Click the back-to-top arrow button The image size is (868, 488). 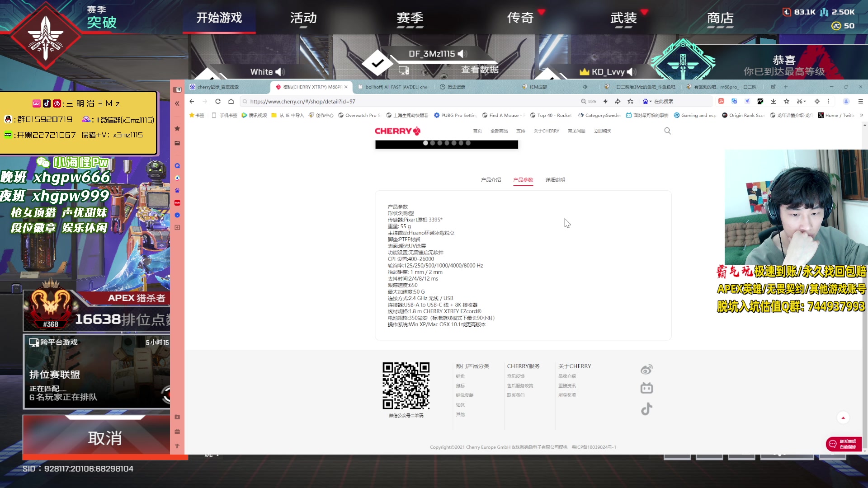tap(843, 418)
